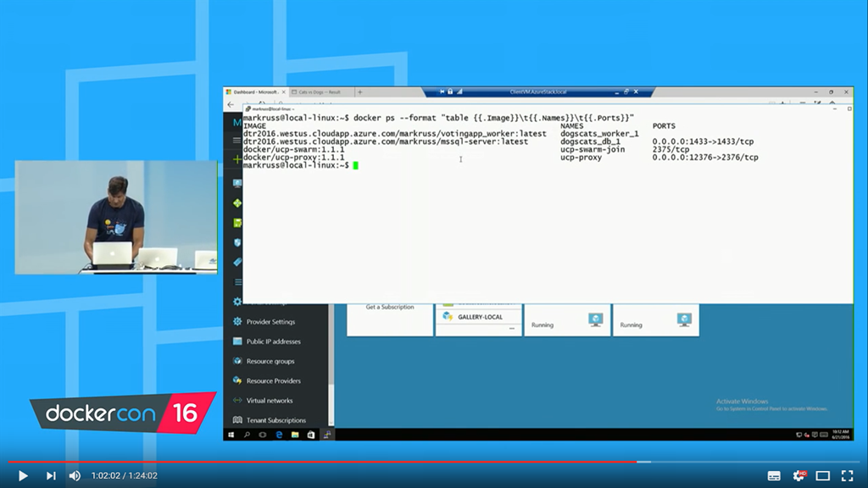
Task: Click the presenter camera inset
Action: [x=116, y=218]
